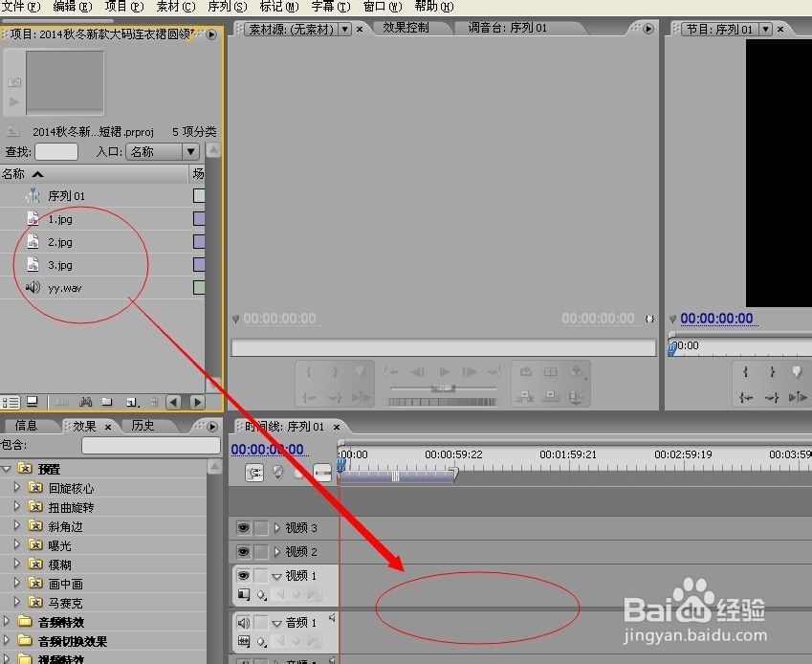The width and height of the screenshot is (812, 664).
Task: Click the Set In Point icon in Program monitor
Action: point(746,371)
